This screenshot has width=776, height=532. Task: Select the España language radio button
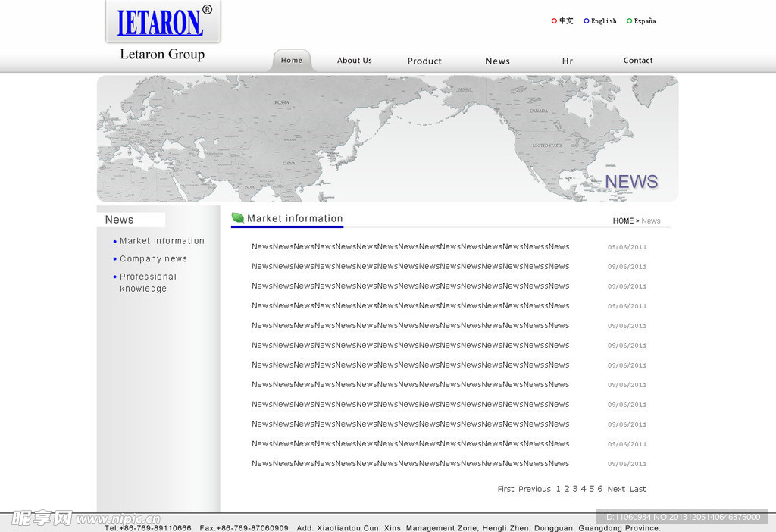[629, 21]
